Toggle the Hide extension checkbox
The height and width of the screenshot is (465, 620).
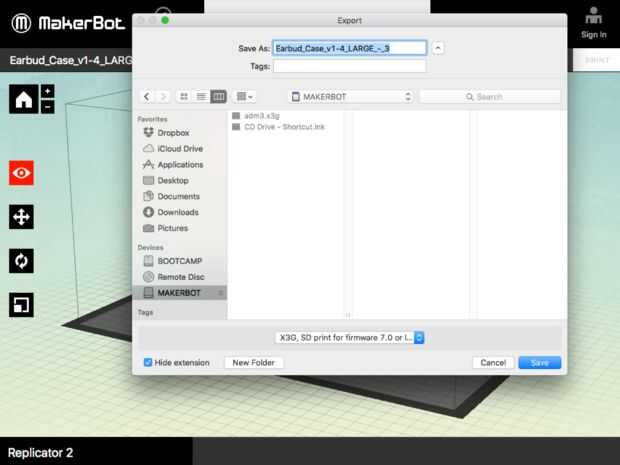pos(147,362)
